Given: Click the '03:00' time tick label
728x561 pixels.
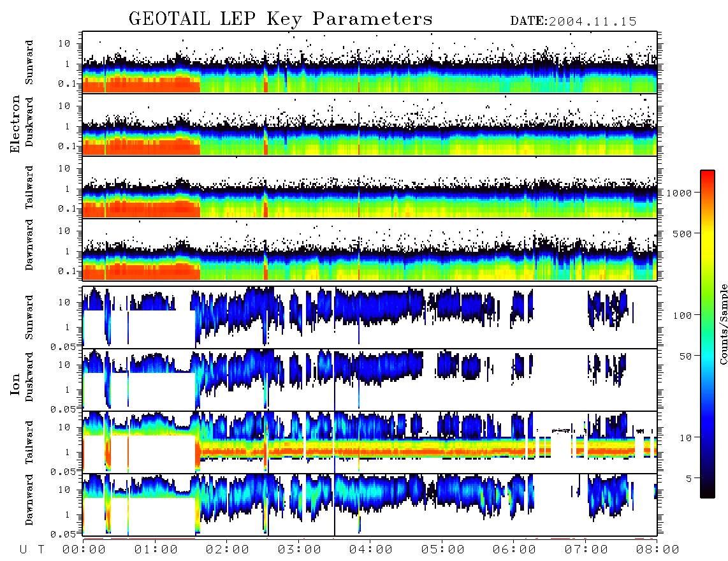Looking at the screenshot, I should pos(299,550).
